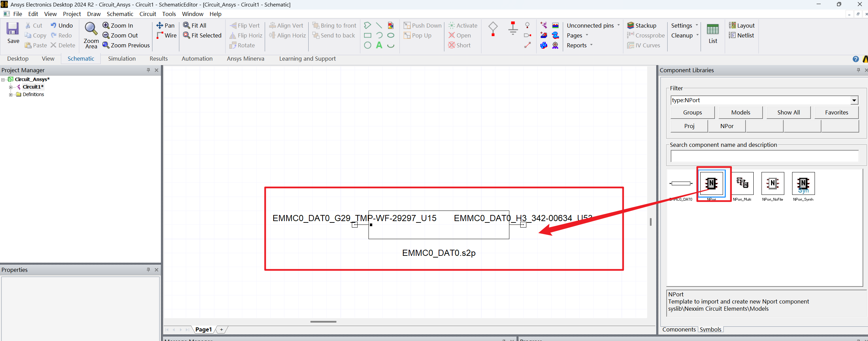Viewport: 868px width, 341px height.
Task: Open the Pages dropdown
Action: pyautogui.click(x=577, y=35)
